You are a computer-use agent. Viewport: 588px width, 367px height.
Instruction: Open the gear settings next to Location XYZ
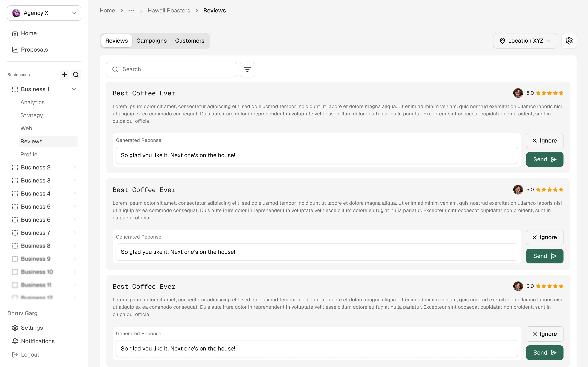click(x=569, y=41)
